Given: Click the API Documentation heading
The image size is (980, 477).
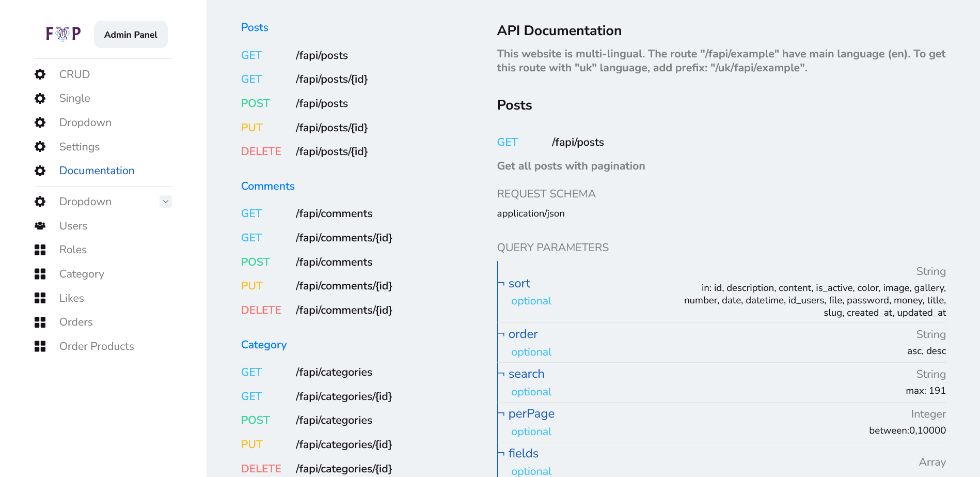Looking at the screenshot, I should (559, 30).
